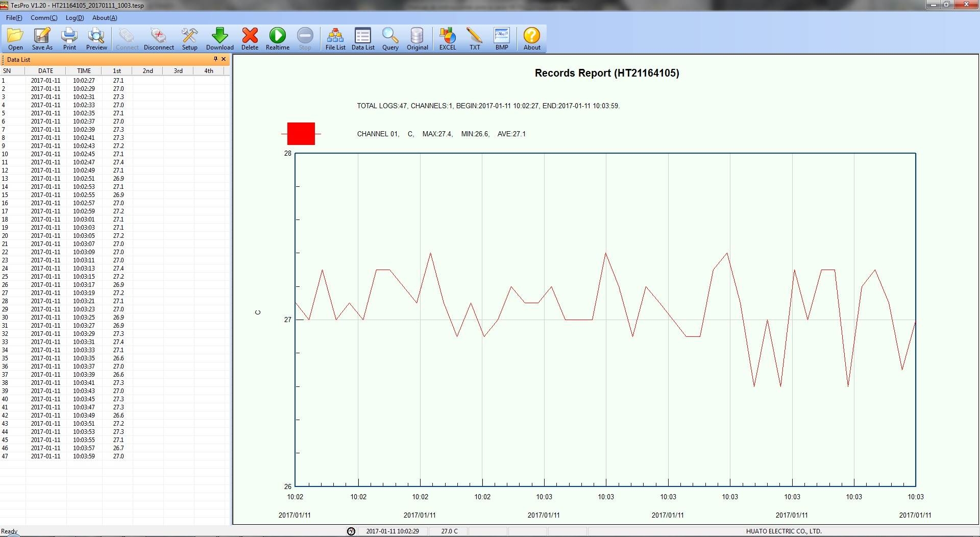Disconnect the data logger device
980x537 pixels.
(159, 39)
